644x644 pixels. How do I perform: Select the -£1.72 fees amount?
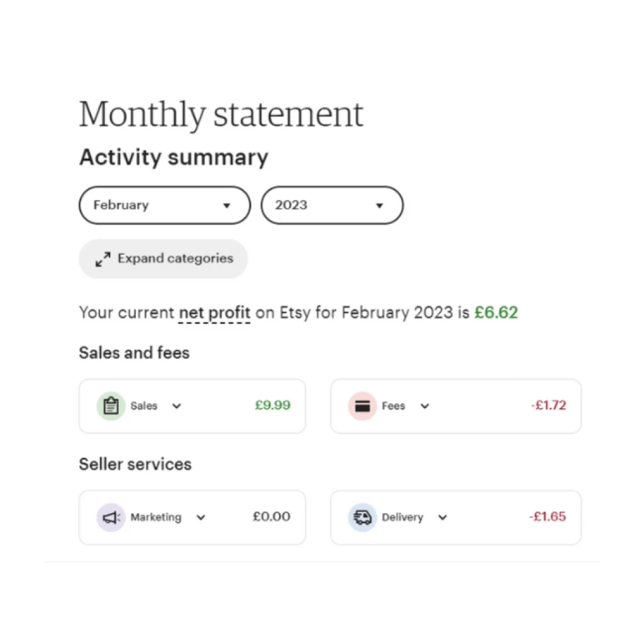pos(548,406)
